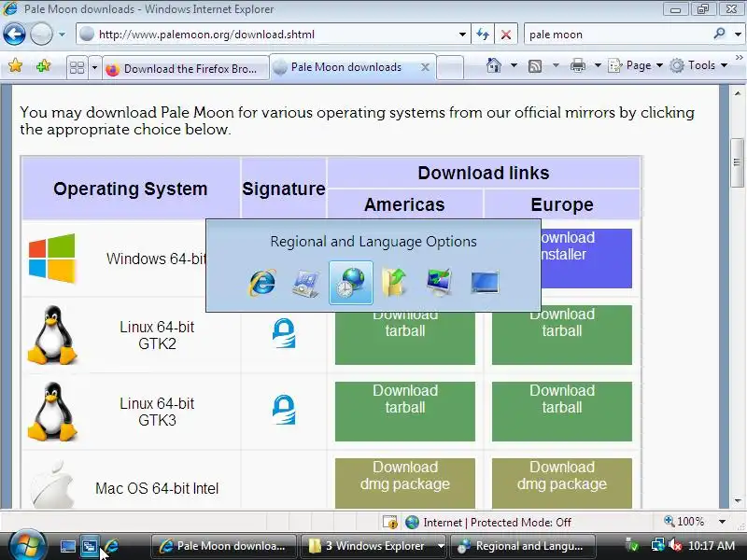Open the Quick Tabs grid icon
The image size is (747, 560).
pos(77,67)
